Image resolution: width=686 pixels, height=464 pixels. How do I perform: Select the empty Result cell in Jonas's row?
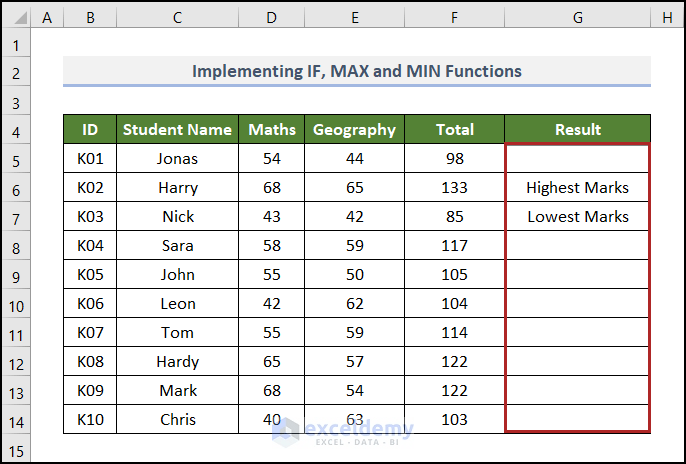(x=578, y=158)
